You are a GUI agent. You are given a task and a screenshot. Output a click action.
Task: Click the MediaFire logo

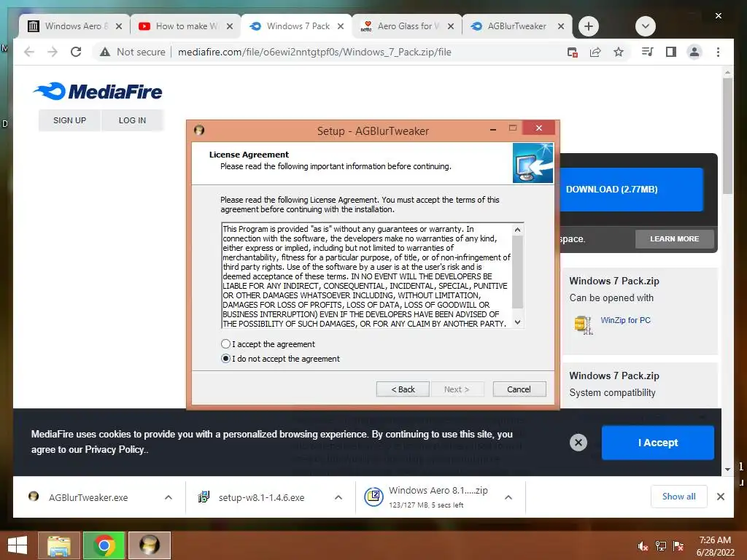tap(98, 91)
